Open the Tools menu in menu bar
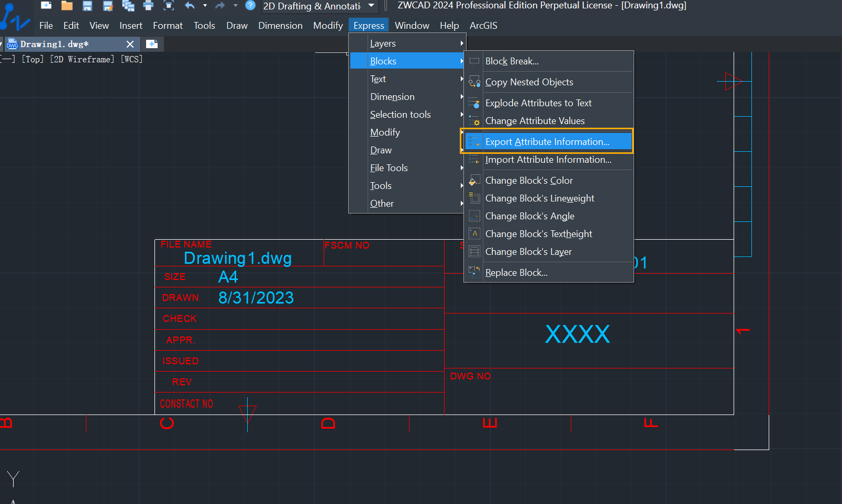 coord(204,26)
